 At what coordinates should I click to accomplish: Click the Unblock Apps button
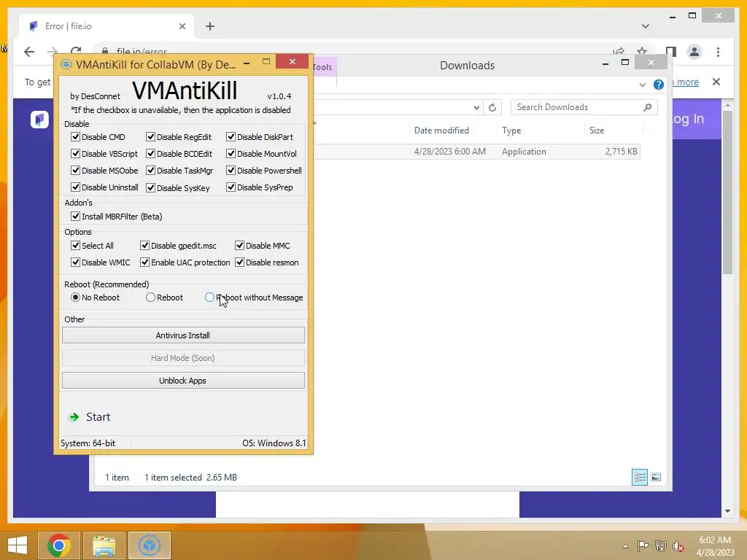[x=183, y=381]
